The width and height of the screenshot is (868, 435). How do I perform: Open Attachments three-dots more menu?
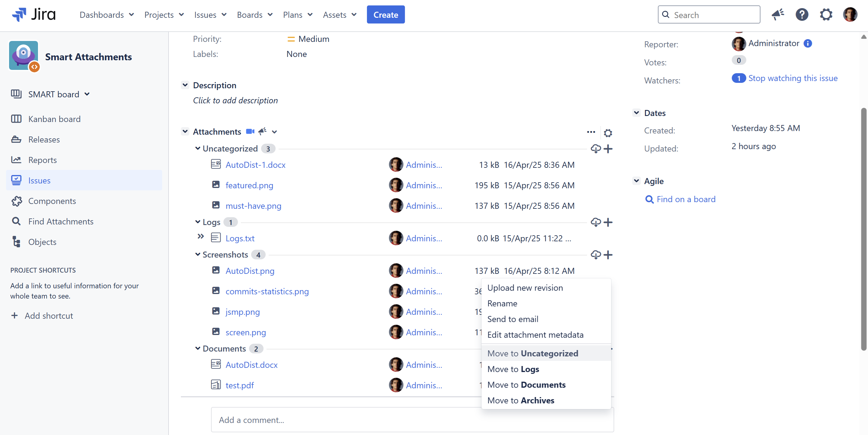(591, 132)
